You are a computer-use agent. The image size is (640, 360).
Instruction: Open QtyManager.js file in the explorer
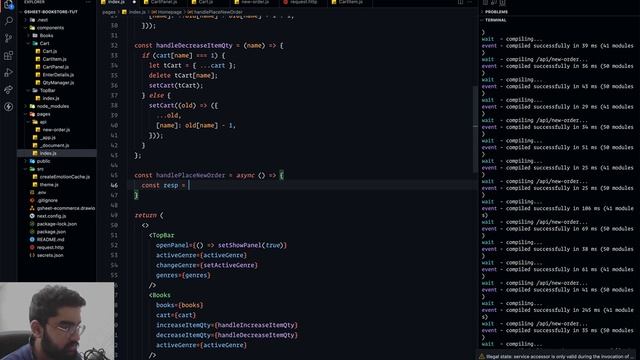(58, 82)
